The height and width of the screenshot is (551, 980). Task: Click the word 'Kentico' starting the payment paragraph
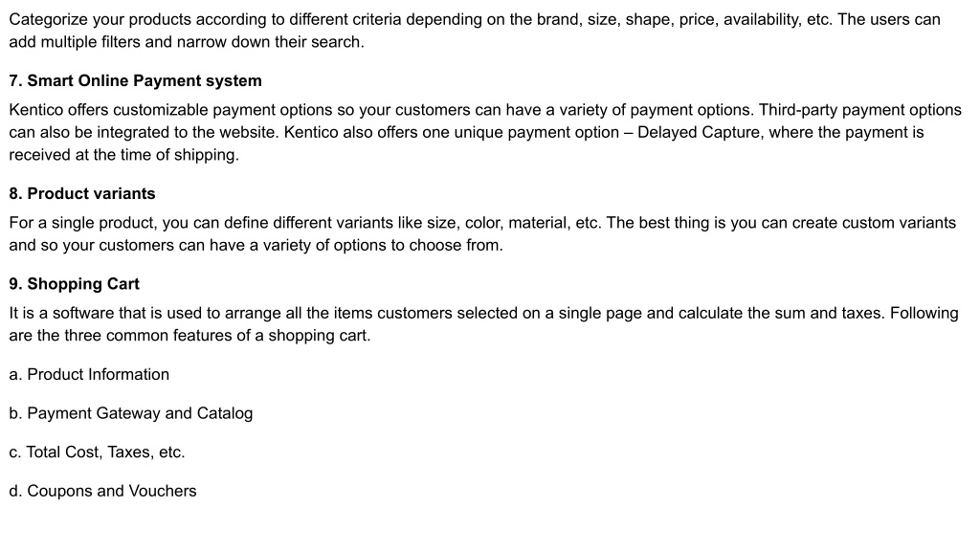(x=35, y=110)
